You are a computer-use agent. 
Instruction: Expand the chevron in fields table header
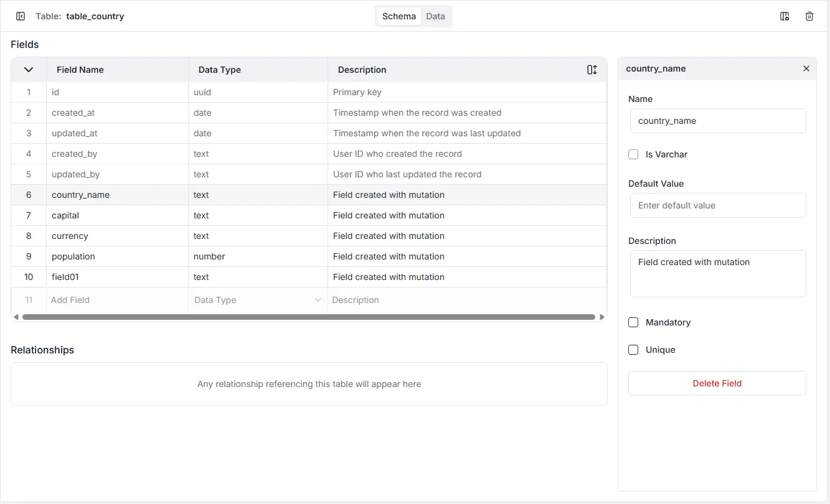tap(29, 70)
